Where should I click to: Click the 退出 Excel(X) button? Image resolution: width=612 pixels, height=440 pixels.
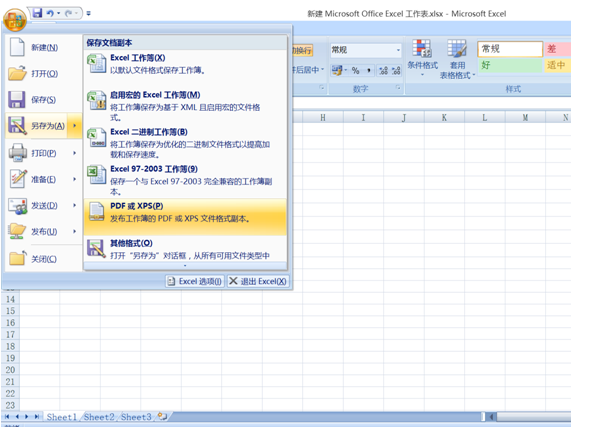coord(258,281)
